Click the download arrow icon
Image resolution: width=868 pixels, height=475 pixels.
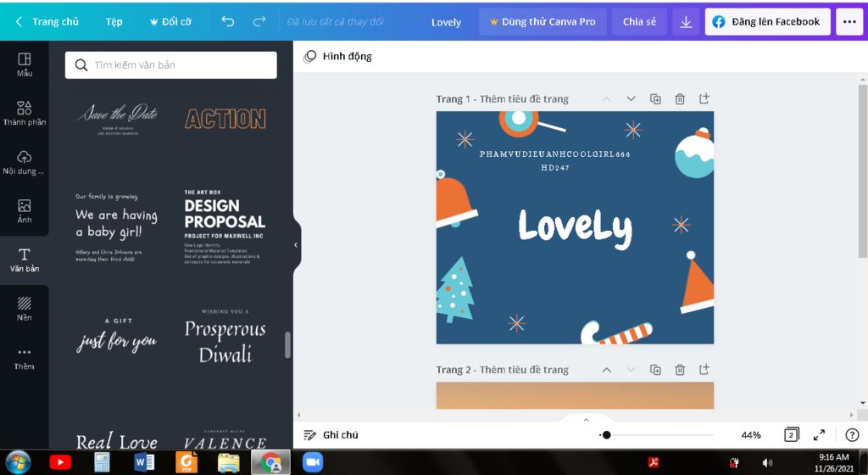click(x=686, y=21)
